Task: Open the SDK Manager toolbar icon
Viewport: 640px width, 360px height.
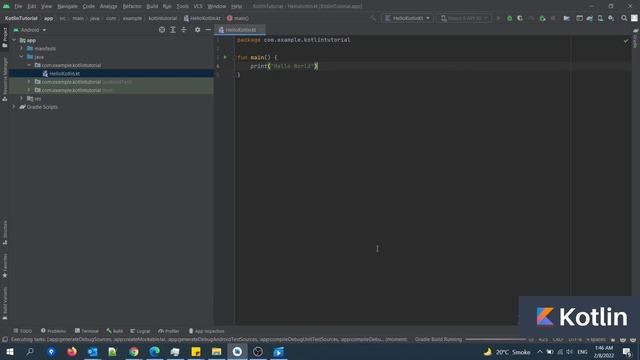Action: (611, 18)
